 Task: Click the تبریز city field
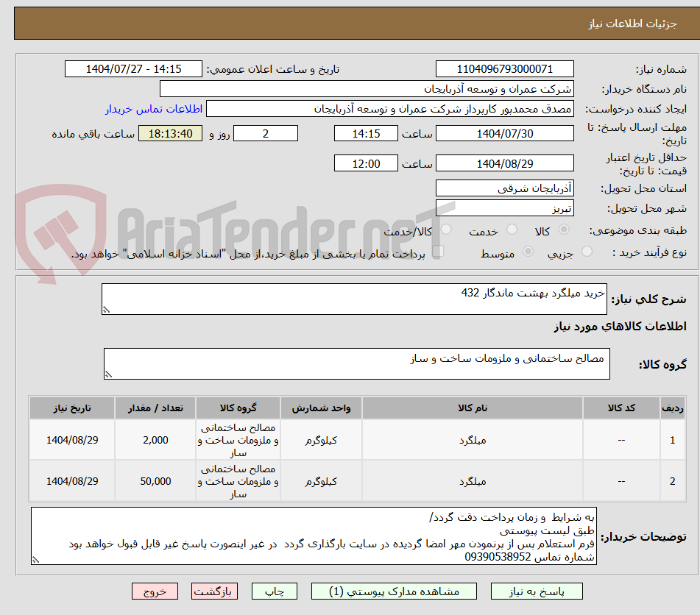pos(505,208)
